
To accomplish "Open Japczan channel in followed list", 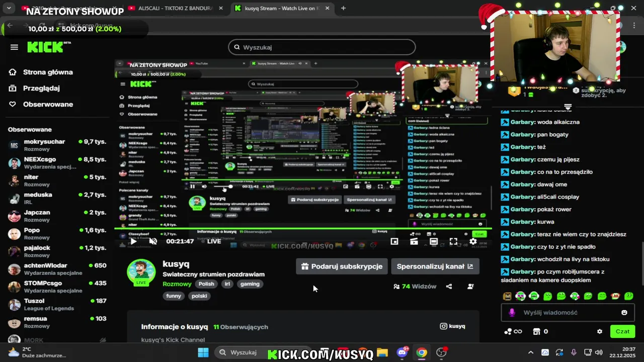I will coord(57,216).
